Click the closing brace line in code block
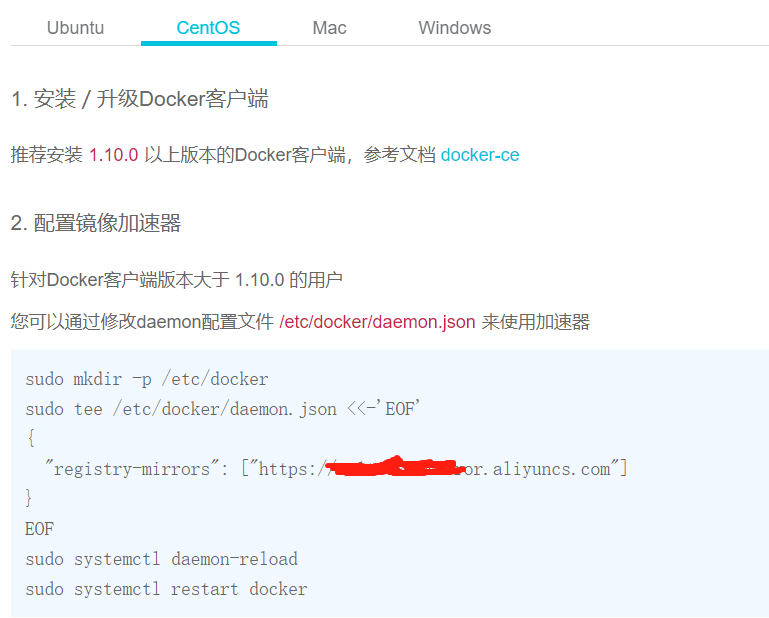 [28, 498]
